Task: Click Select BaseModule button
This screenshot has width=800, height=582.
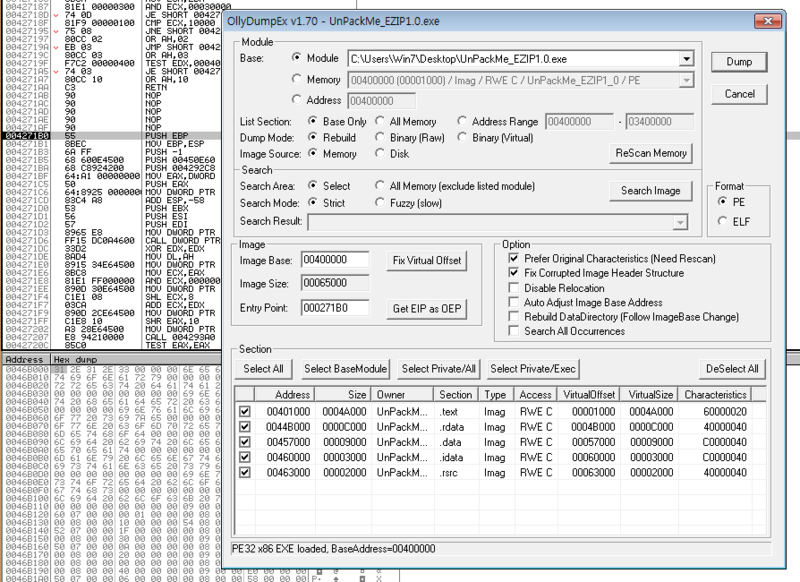Action: point(345,369)
